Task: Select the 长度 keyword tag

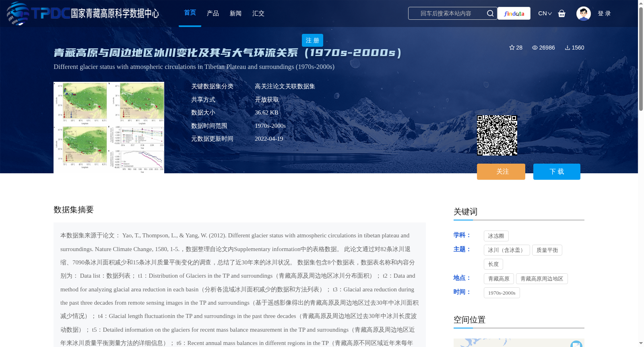Action: pyautogui.click(x=493, y=264)
